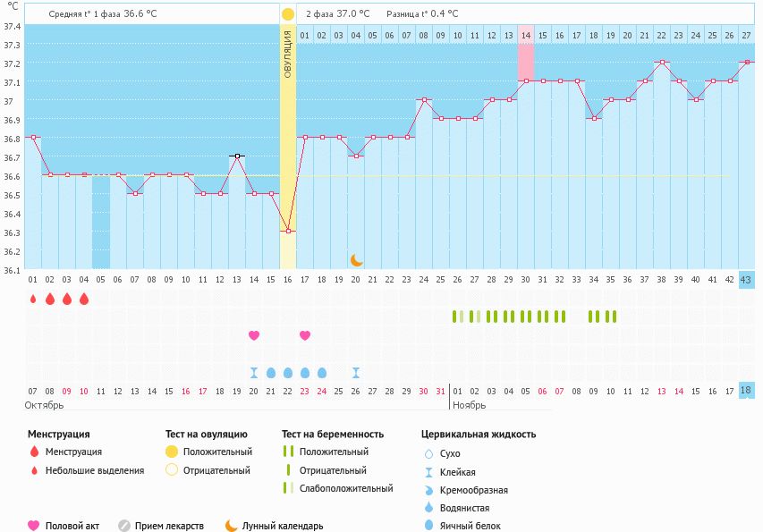Click the heart icon on October 20

click(254, 335)
